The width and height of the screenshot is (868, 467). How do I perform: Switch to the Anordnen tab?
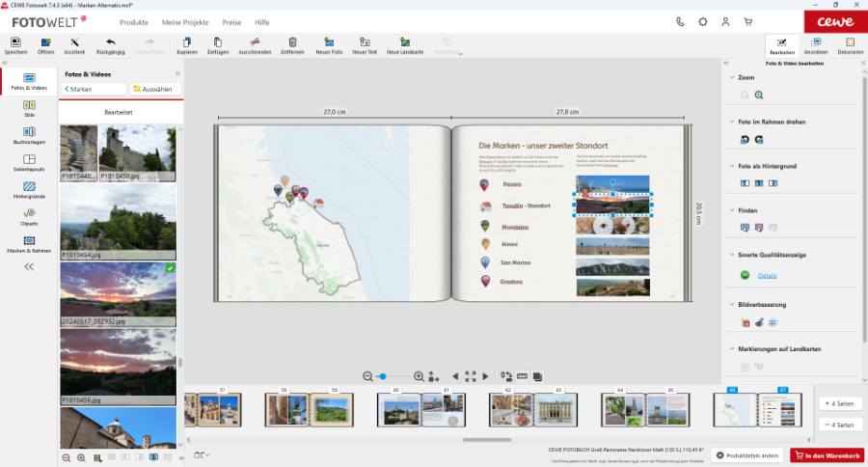tap(815, 45)
